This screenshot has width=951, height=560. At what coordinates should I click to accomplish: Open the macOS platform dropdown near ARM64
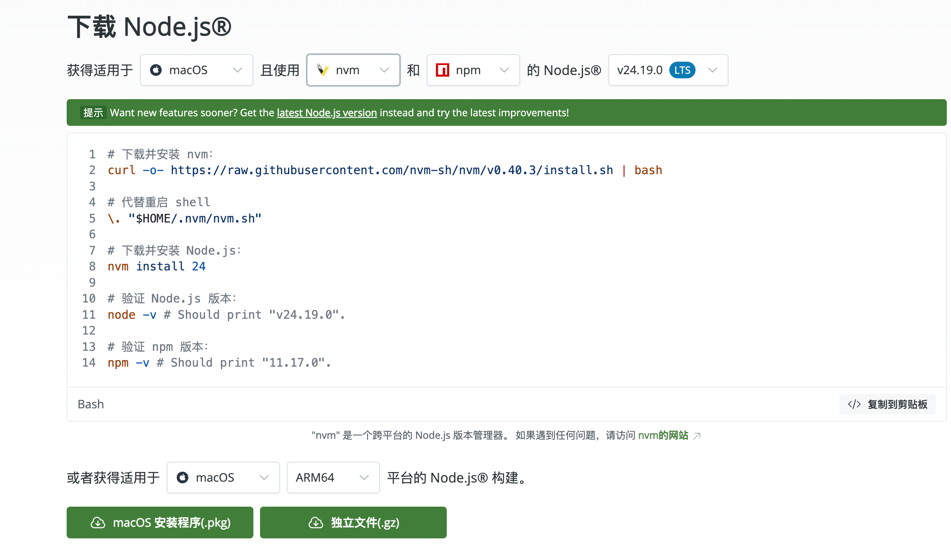(x=223, y=477)
